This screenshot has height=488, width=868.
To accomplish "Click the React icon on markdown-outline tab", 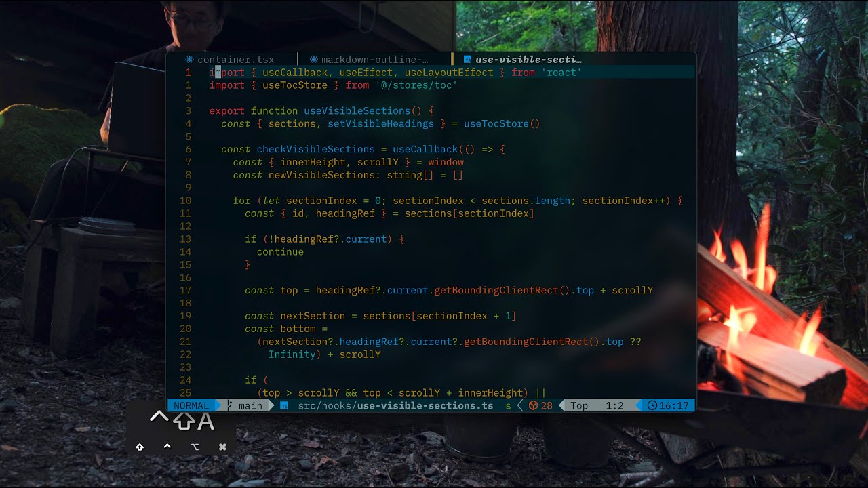I will 314,60.
